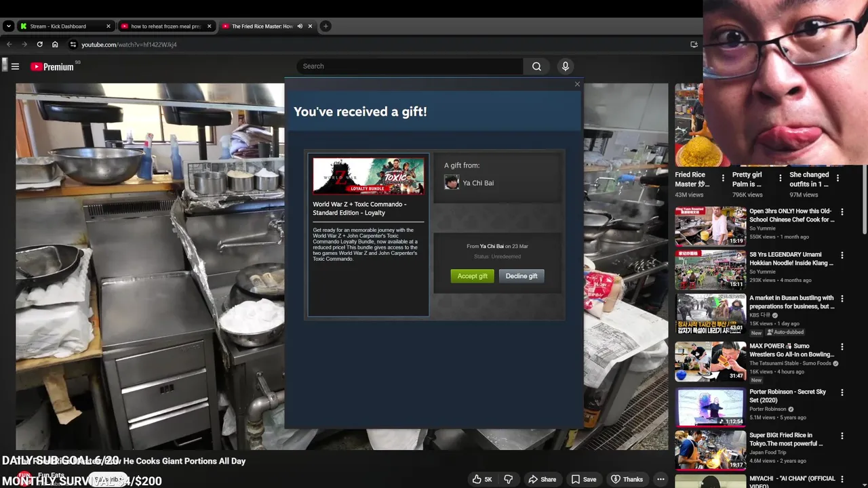
Task: Open options for 'Open 3hrs ONLY' video
Action: click(x=842, y=212)
